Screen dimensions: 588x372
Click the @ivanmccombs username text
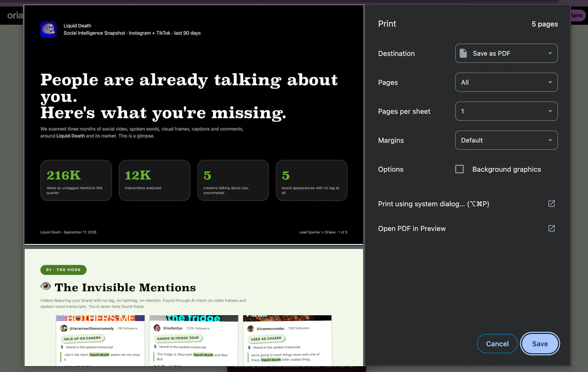click(270, 329)
